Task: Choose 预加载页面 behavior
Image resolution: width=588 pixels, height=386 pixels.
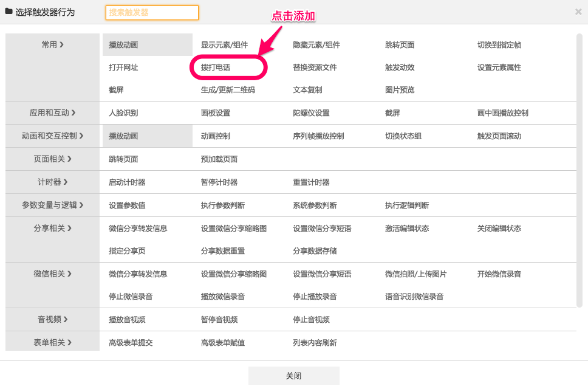Action: point(219,159)
